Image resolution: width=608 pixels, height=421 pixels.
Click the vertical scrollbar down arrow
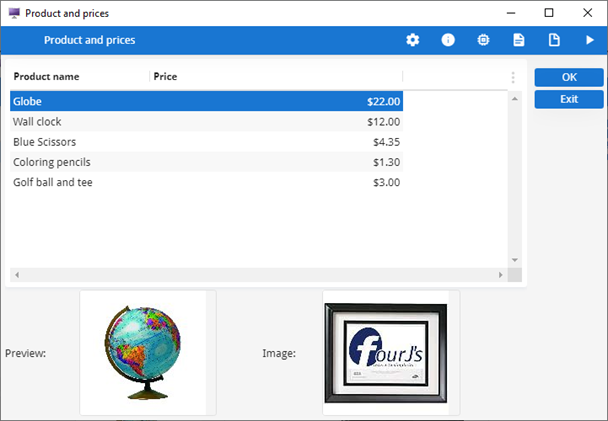[x=515, y=260]
